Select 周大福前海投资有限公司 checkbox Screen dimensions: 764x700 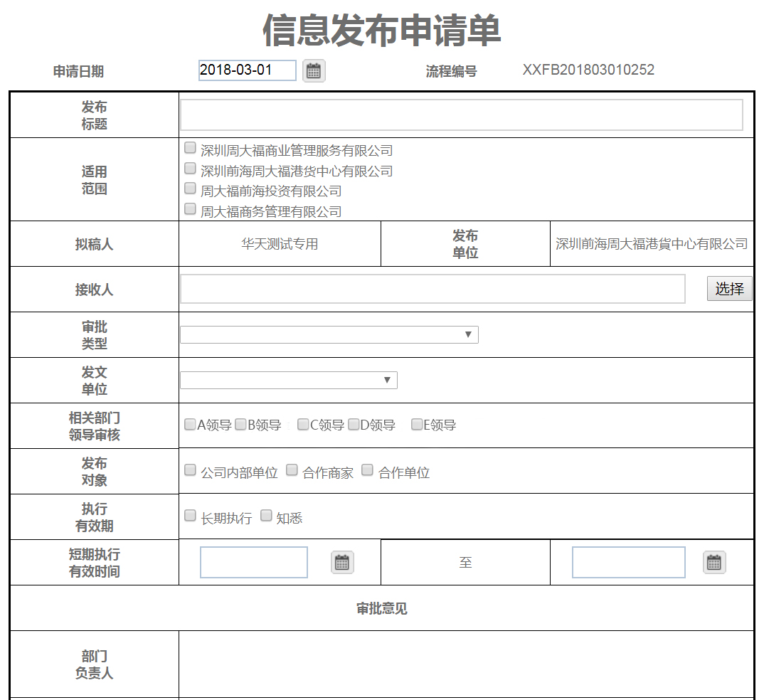pos(189,187)
